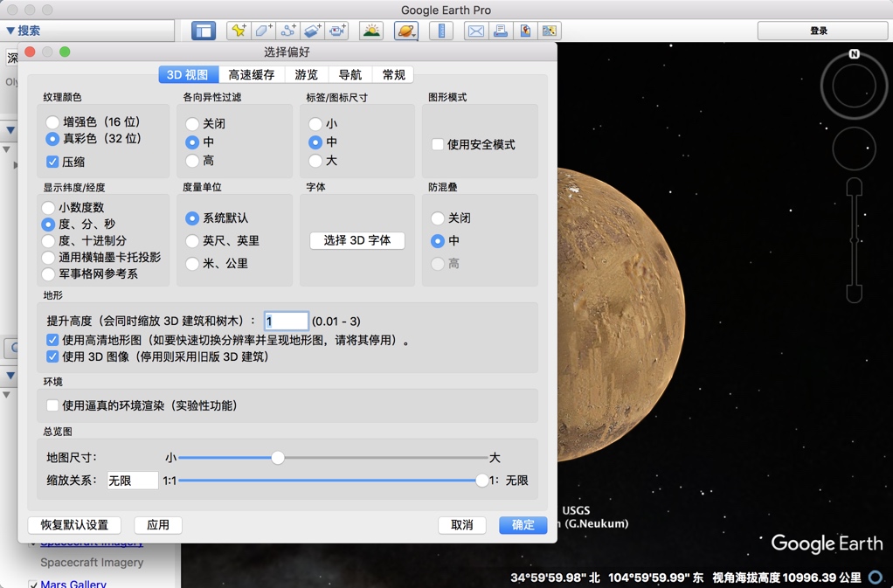Click the Save Image toolbar icon

525,31
